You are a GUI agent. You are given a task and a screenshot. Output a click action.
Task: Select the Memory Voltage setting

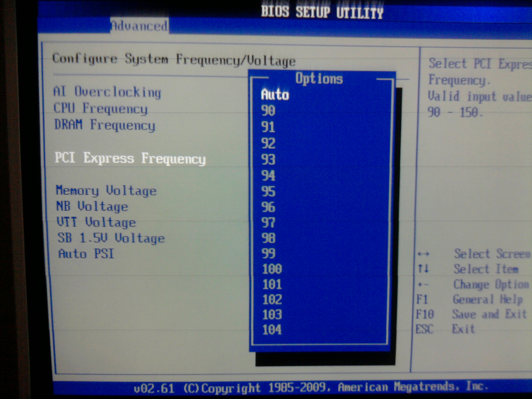pos(106,191)
